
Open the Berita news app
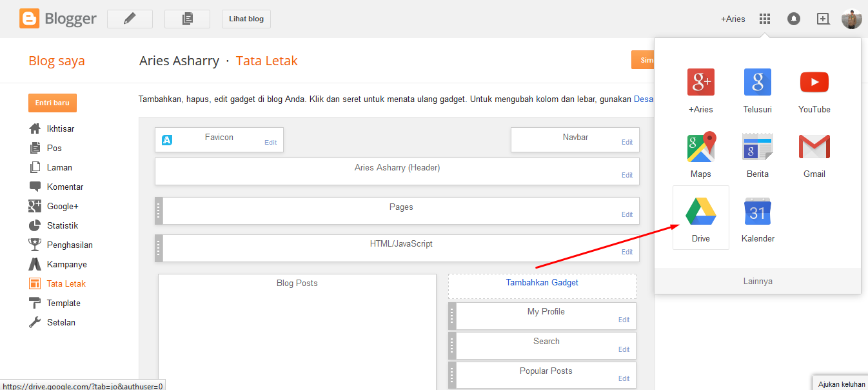(758, 154)
